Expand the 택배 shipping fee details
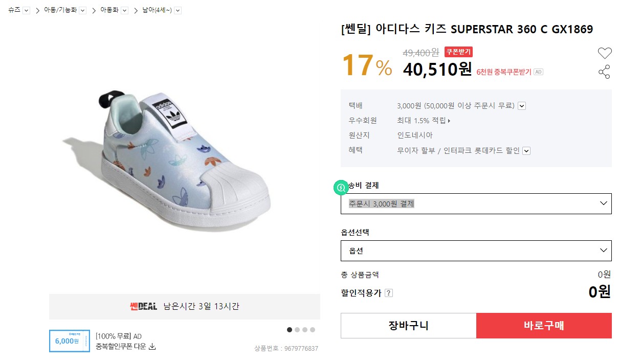This screenshot has width=619, height=364. coord(522,106)
